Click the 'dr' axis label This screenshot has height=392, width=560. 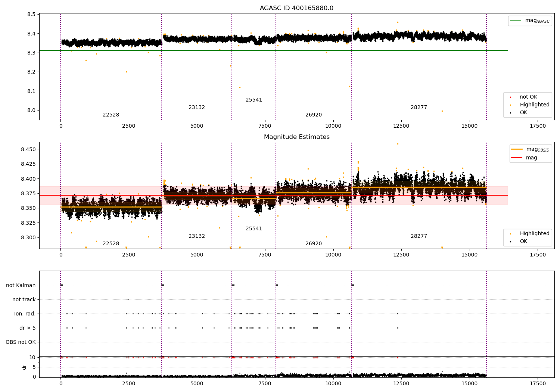[x=24, y=367]
